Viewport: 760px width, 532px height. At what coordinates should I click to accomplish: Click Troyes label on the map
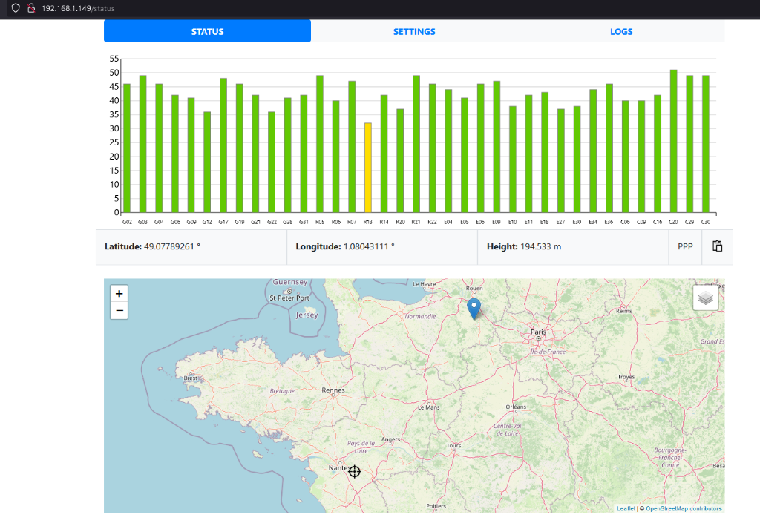(x=626, y=377)
